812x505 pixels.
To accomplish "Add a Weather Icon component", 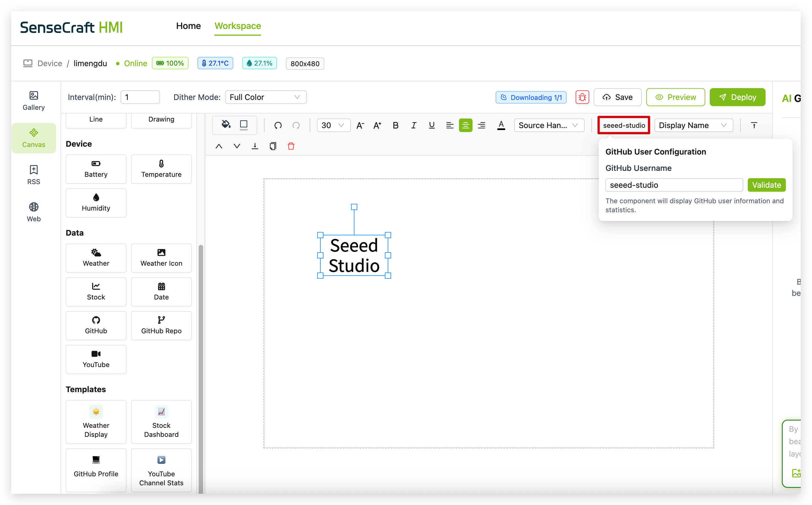I will (161, 258).
